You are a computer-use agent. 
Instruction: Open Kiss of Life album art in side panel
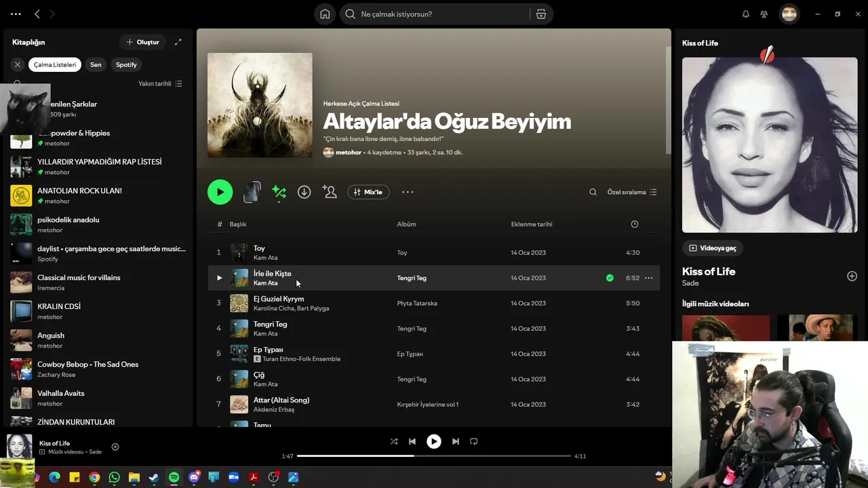(x=770, y=145)
